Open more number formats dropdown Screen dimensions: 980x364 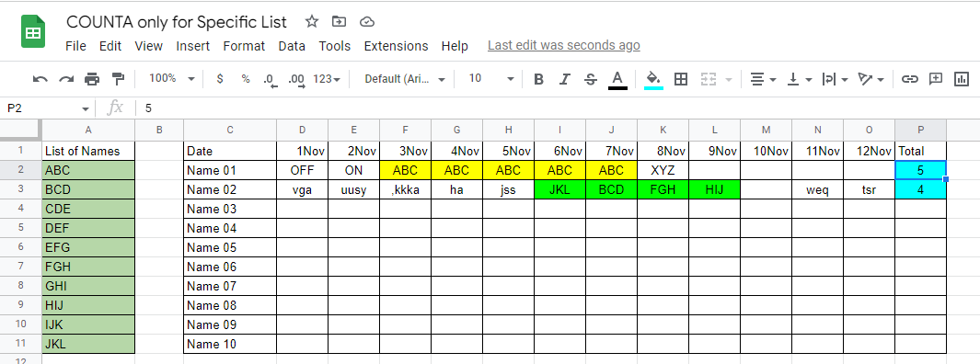pos(327,79)
